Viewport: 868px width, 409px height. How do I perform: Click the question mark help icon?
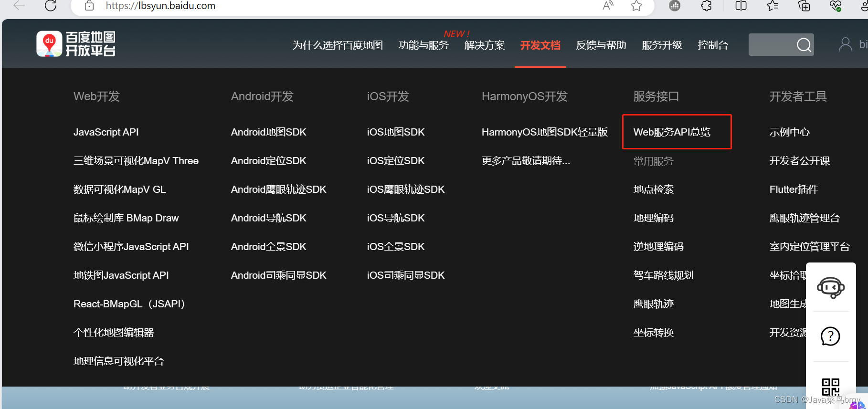coord(830,336)
